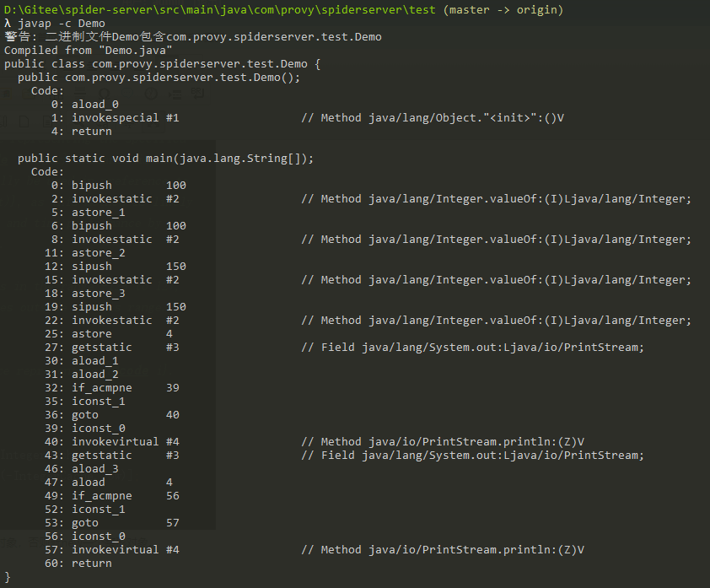Click the '32: if_acmpne 39' instruction
The image size is (710, 588).
pyautogui.click(x=112, y=388)
